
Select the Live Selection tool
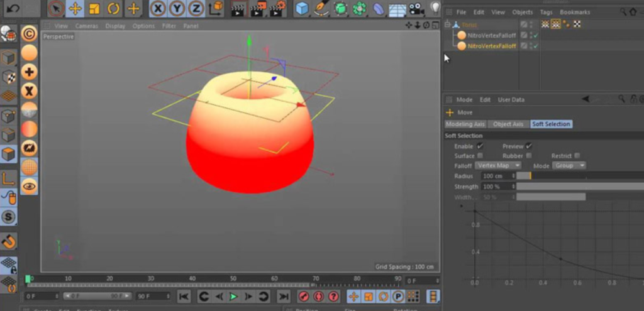coord(56,8)
